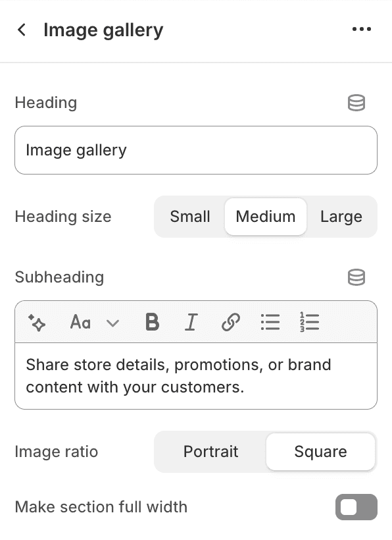Image resolution: width=392 pixels, height=540 pixels.
Task: Toggle italic formatting in Subheading editor
Action: 191,322
